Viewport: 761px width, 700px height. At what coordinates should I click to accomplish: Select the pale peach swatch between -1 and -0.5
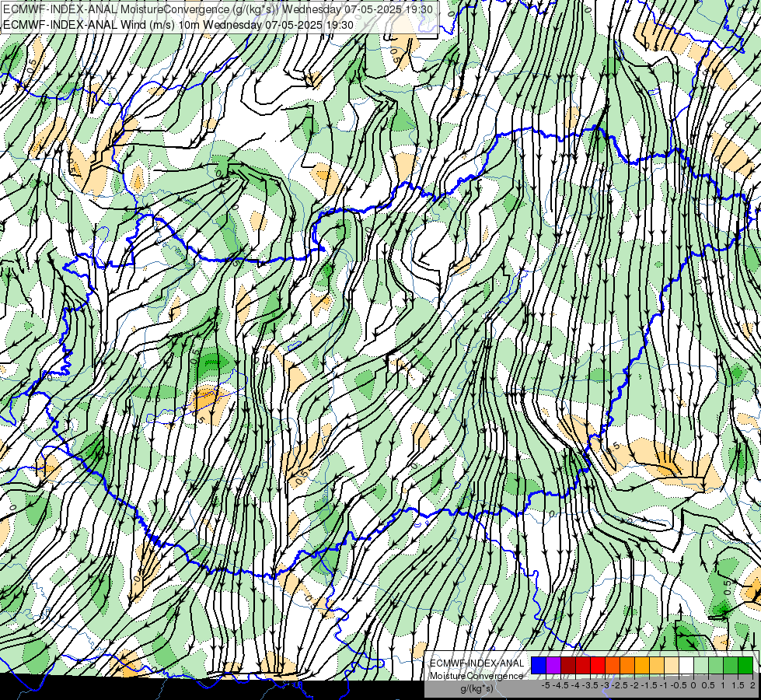click(x=672, y=666)
